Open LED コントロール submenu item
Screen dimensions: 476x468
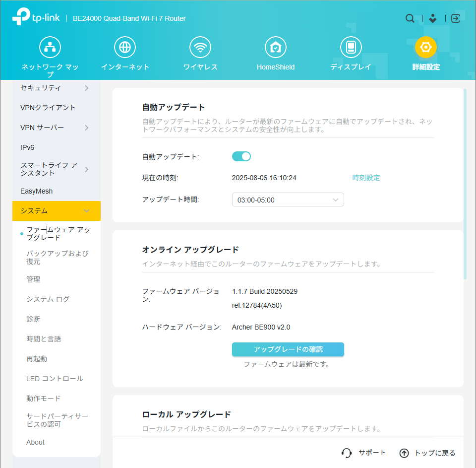pos(55,379)
